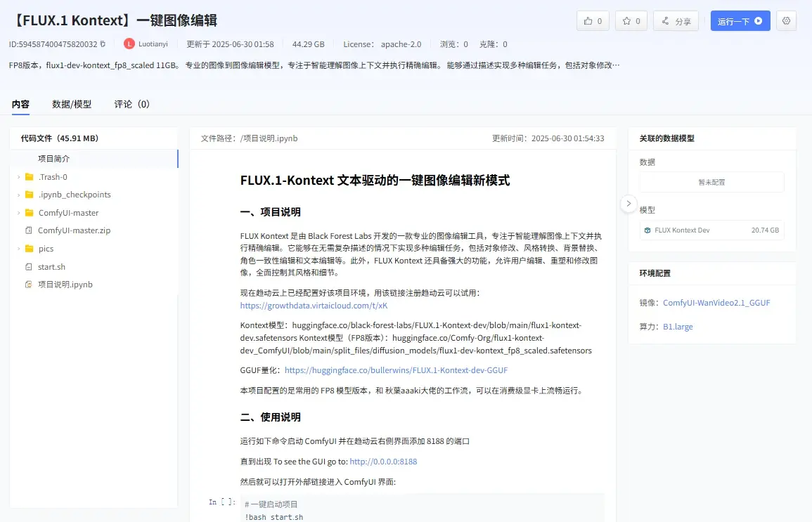This screenshot has width=812, height=522.
Task: Click the 关联的数据模型 panel header
Action: 666,138
